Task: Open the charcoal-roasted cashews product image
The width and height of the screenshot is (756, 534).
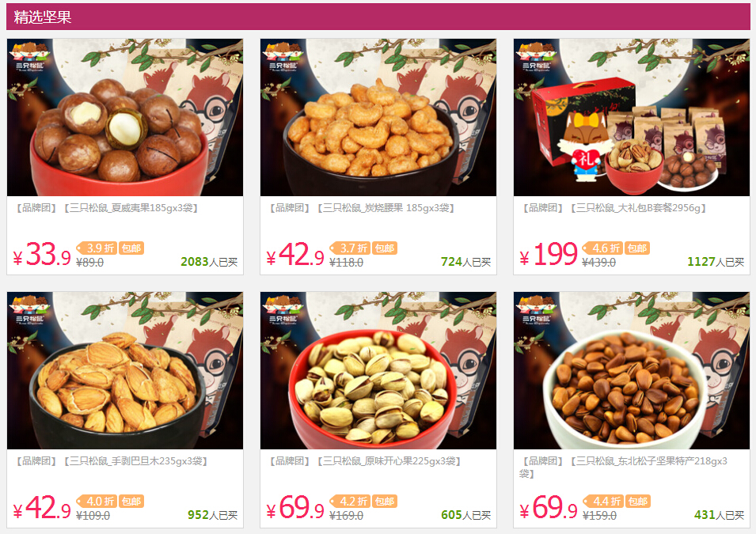Action: pos(378,117)
